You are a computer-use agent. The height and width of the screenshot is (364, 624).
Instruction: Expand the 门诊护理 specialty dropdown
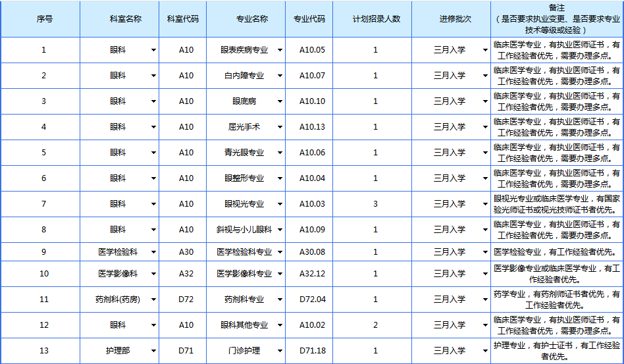[x=280, y=351]
